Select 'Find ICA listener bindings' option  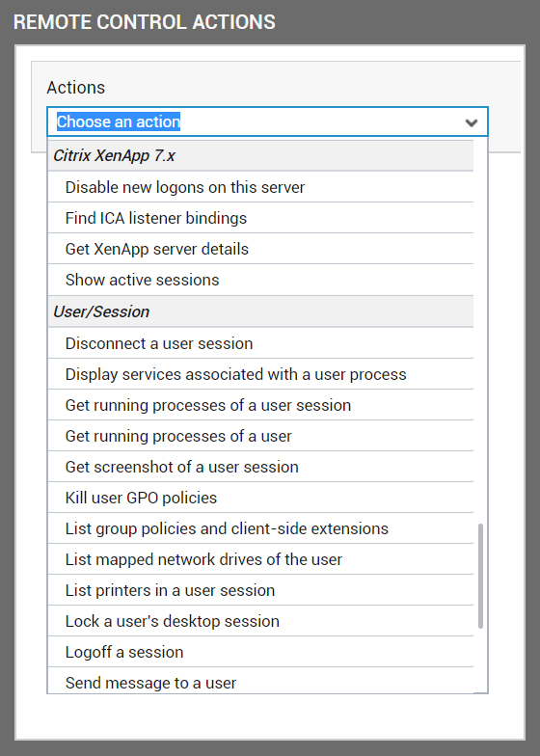click(x=260, y=218)
